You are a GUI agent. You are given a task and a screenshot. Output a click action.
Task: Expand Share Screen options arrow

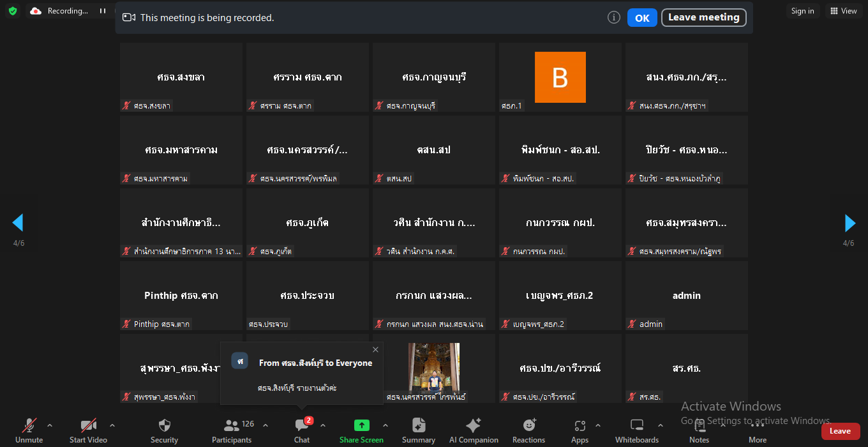pos(385,425)
